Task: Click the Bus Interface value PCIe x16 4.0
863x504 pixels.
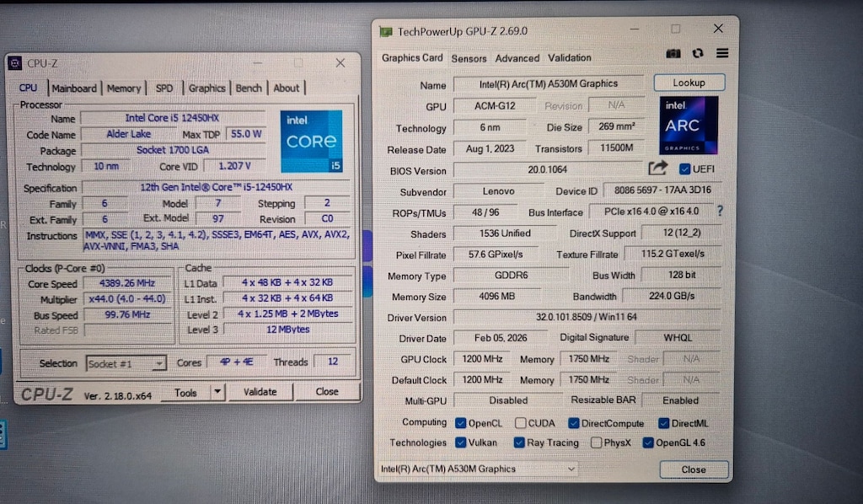Action: click(651, 212)
